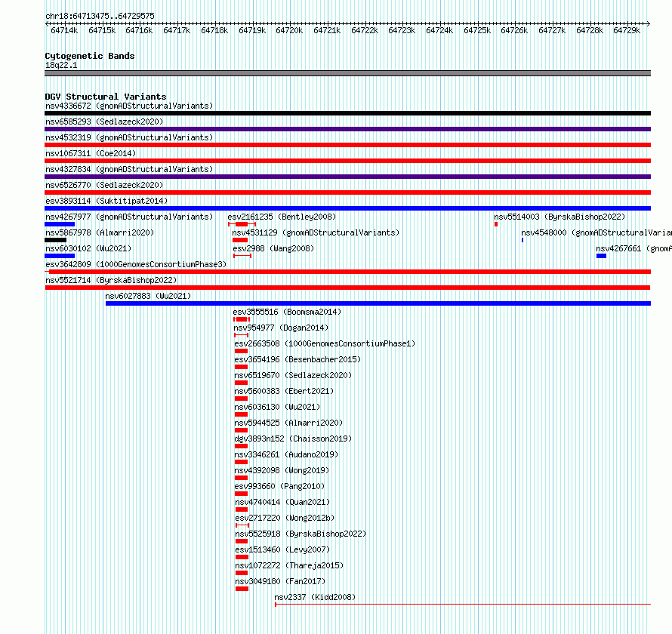The width and height of the screenshot is (672, 634).
Task: Click esv3654196 (Besenbacher2015) label
Action: (297, 359)
